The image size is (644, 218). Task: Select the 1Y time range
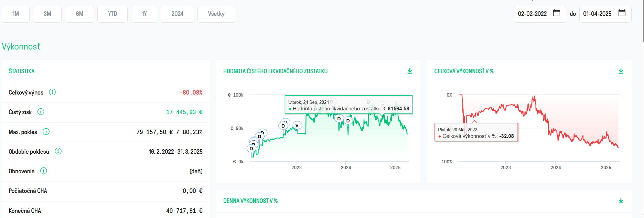tap(144, 14)
